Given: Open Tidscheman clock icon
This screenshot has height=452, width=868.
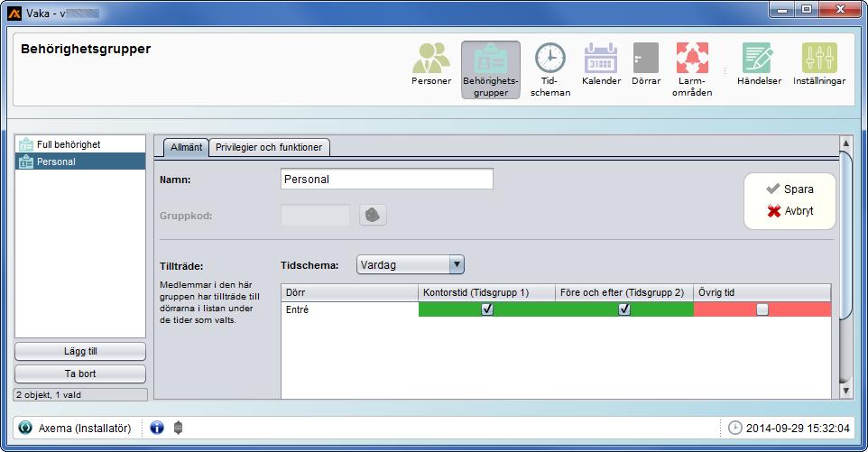Looking at the screenshot, I should 550,69.
